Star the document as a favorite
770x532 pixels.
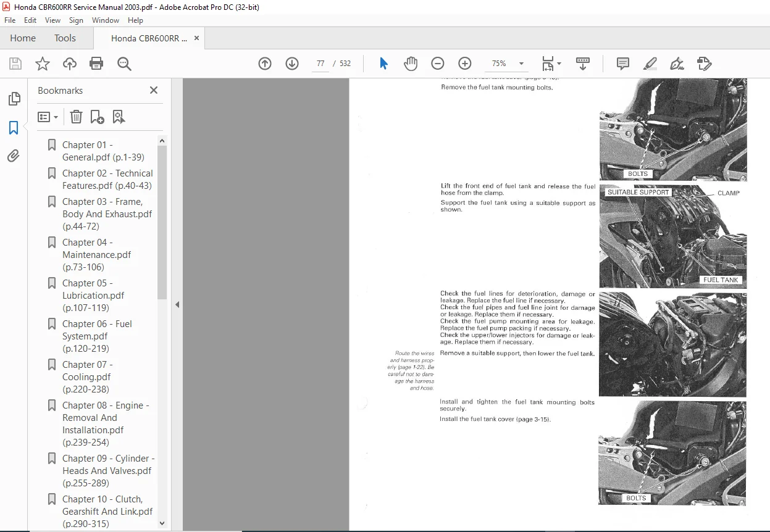tap(42, 64)
